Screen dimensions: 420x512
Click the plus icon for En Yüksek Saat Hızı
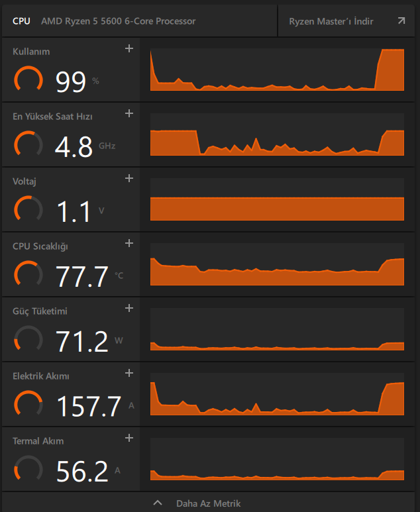(x=129, y=114)
